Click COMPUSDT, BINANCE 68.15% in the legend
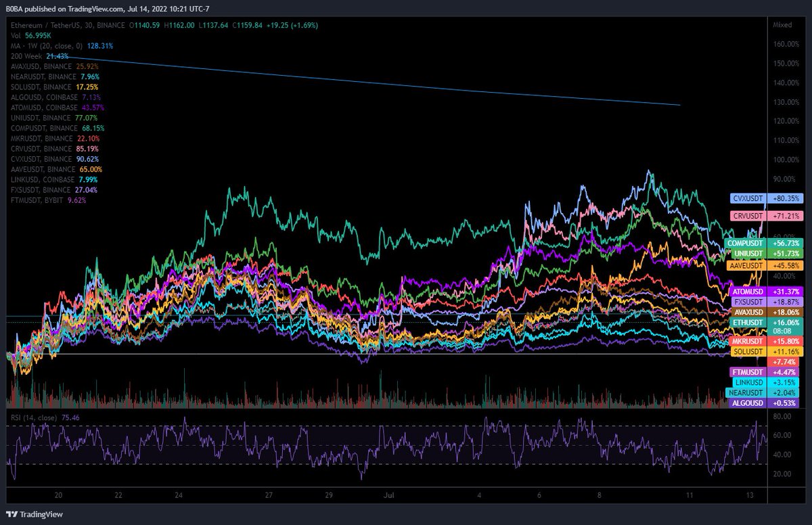This screenshot has height=525, width=812. 58,128
